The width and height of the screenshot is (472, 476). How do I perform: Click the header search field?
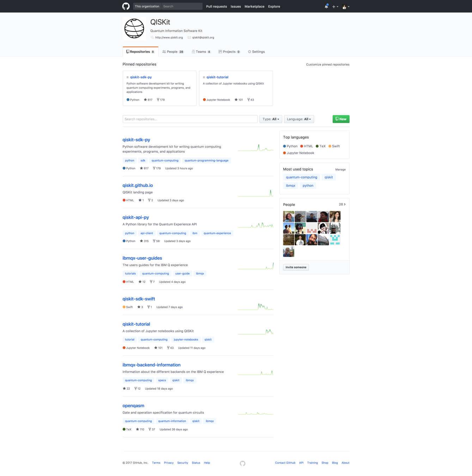(x=182, y=6)
